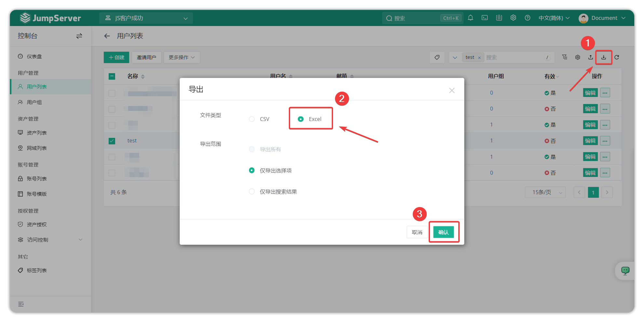Viewport: 644px width, 319px height.
Task: Choose export search results only option
Action: click(x=252, y=192)
